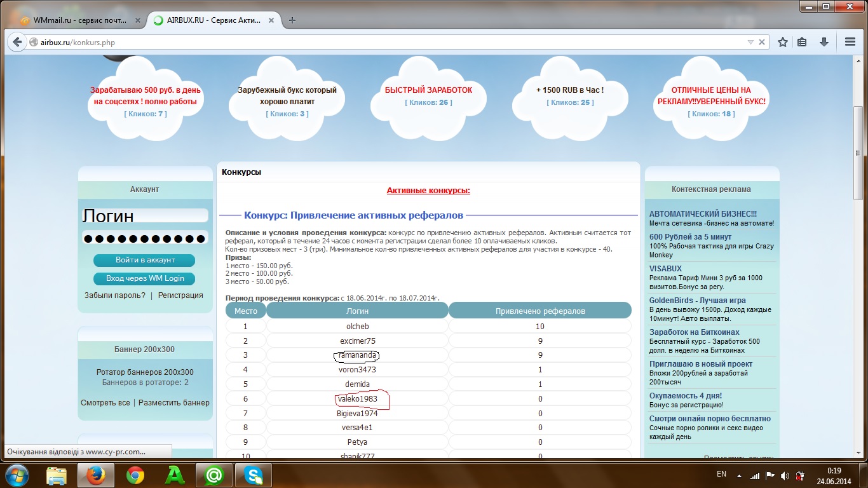Open the Активные конкурсы link

tap(428, 191)
